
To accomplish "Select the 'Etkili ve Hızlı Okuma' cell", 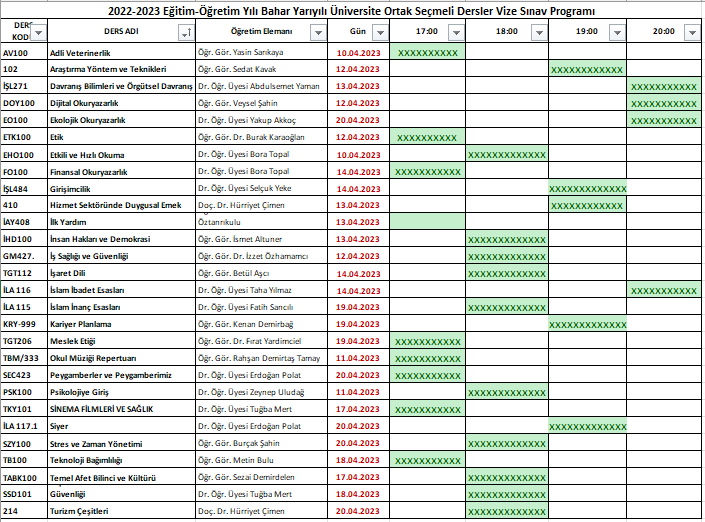I will point(121,155).
